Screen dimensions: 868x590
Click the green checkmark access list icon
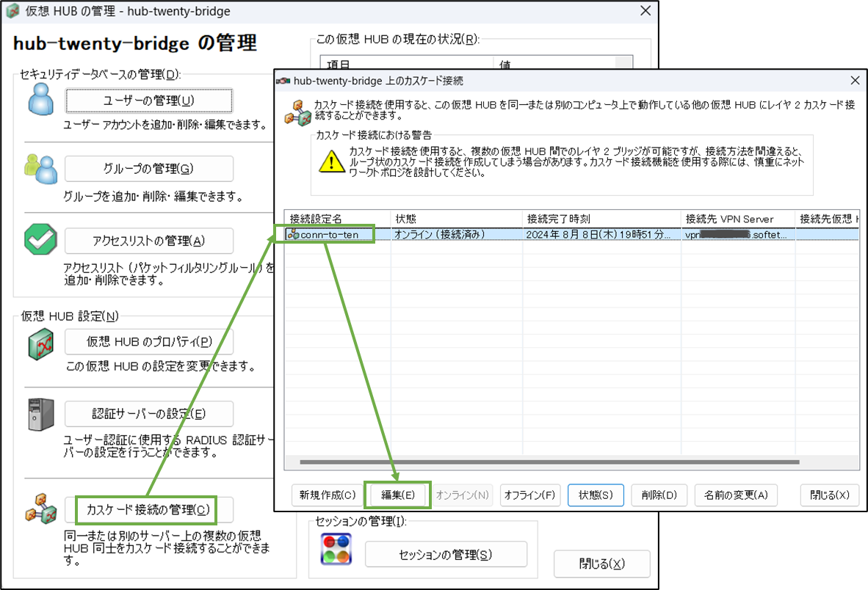click(x=40, y=240)
